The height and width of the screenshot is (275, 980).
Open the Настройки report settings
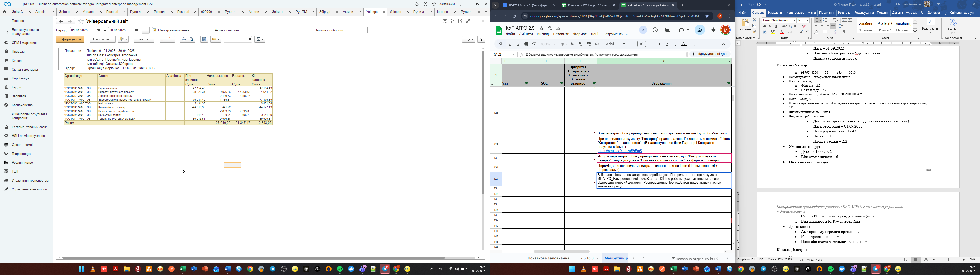tap(102, 39)
